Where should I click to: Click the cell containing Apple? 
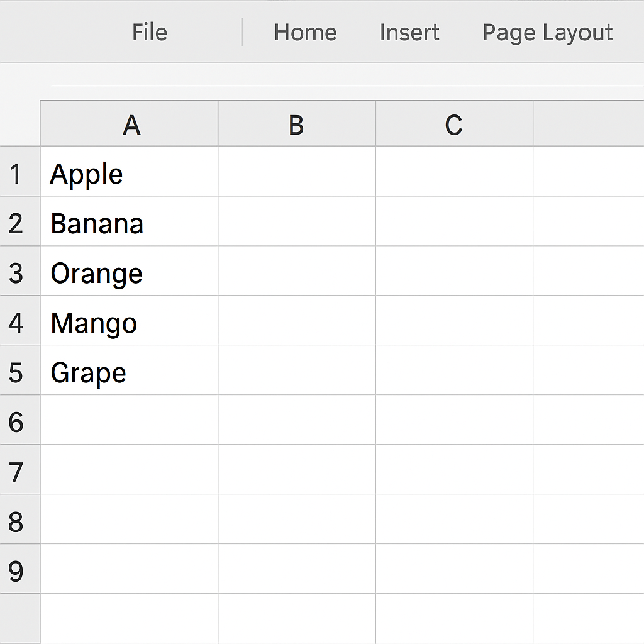pos(130,171)
